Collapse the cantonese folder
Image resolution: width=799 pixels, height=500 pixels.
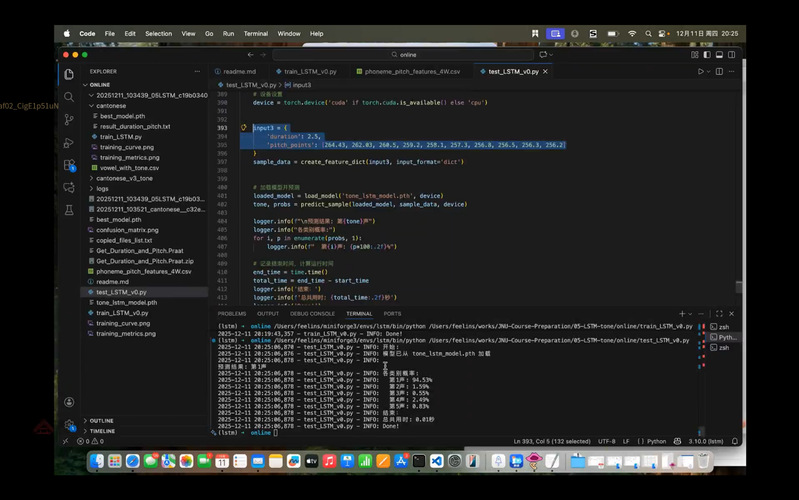point(111,105)
